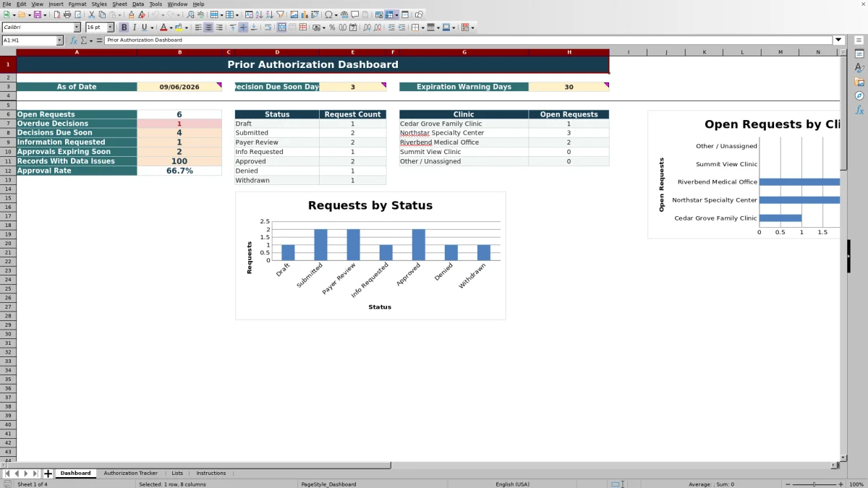Expand the formula bar input line
Screen dimensions: 868x488
click(839, 40)
